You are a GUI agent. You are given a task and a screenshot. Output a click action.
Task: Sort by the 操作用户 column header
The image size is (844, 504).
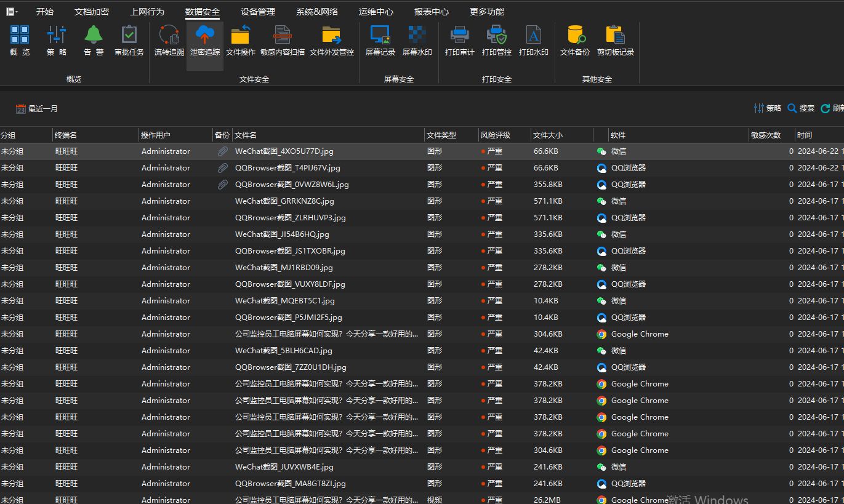(x=175, y=135)
